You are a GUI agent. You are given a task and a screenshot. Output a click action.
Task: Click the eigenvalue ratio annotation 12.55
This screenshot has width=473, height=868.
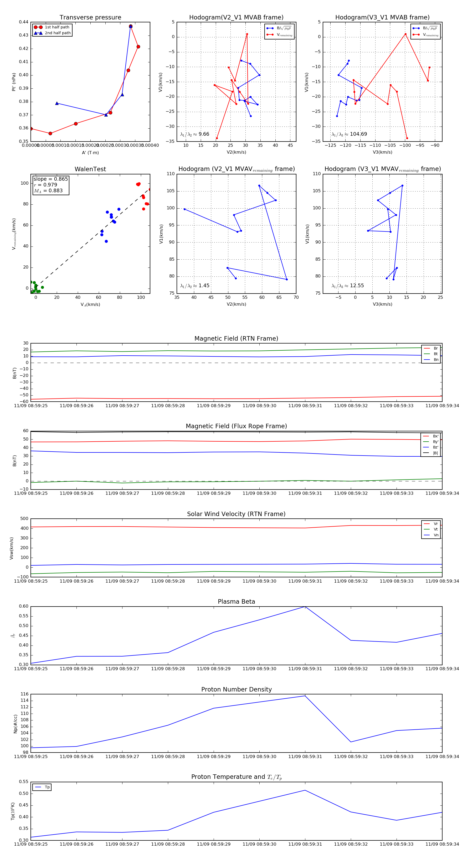[x=348, y=286]
